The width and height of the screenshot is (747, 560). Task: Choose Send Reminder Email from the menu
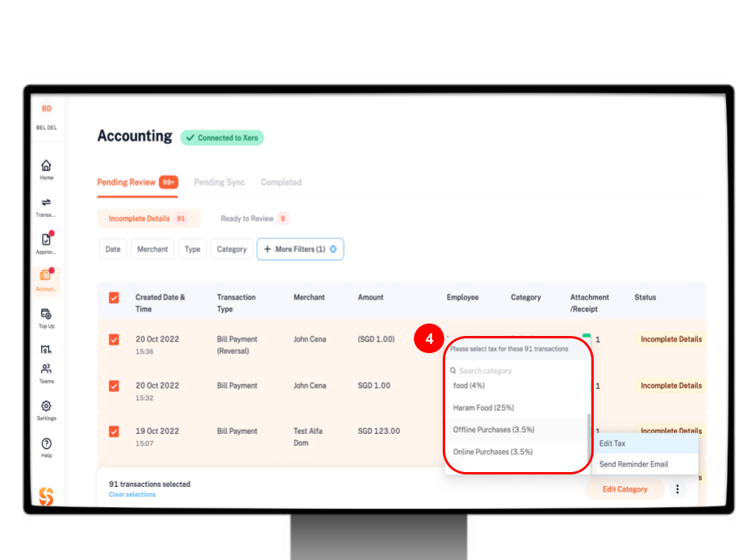pos(644,464)
